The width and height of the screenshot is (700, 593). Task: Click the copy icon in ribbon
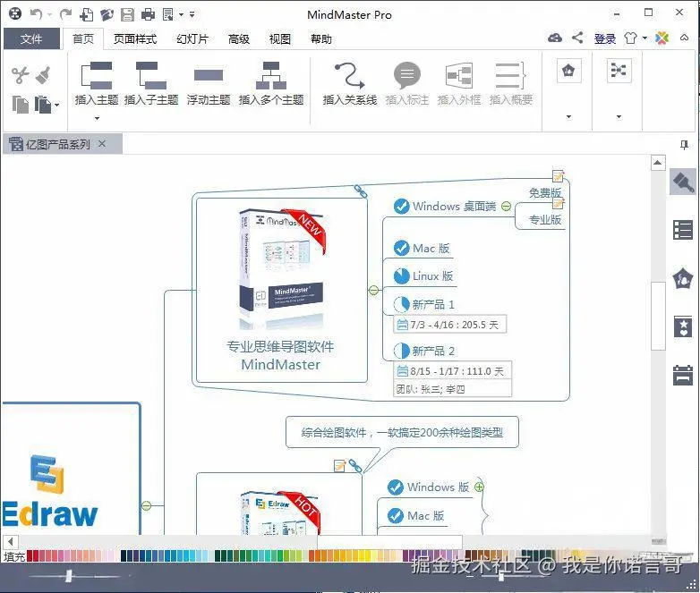[20, 105]
